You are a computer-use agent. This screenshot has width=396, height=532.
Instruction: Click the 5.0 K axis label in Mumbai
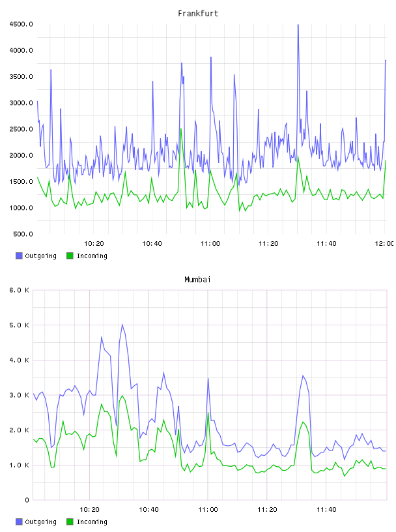pos(20,325)
